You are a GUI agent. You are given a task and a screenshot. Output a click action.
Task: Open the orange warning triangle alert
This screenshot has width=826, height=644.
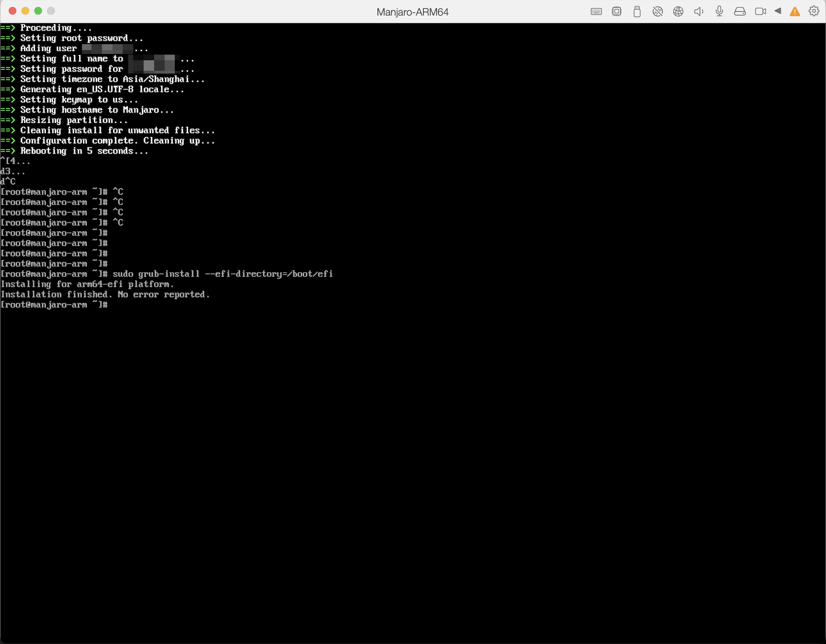coord(795,12)
